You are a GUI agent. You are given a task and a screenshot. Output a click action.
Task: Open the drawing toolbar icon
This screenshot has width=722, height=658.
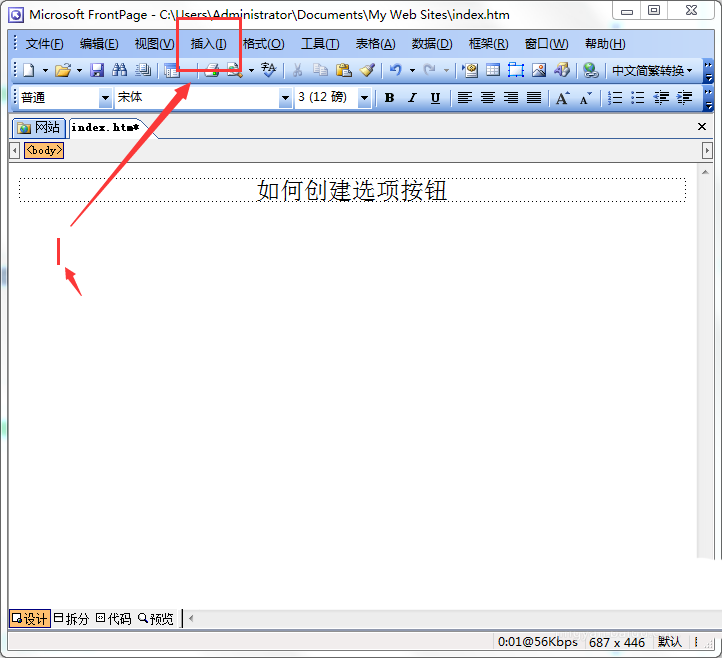(x=562, y=70)
